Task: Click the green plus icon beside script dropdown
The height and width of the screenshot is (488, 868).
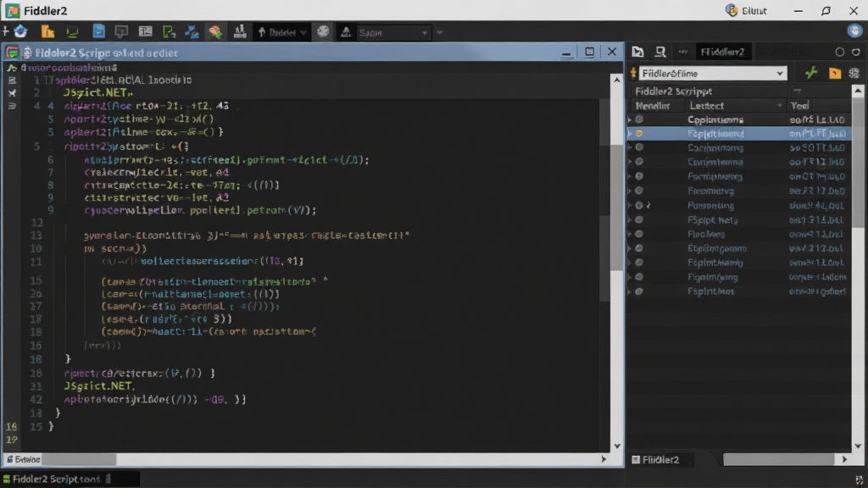Action: 811,73
